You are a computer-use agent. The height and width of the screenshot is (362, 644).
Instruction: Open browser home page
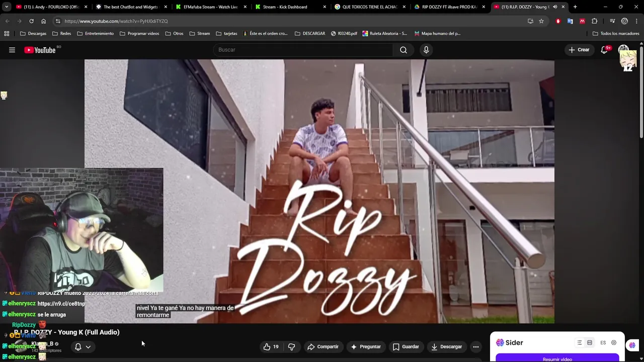pos(43,21)
